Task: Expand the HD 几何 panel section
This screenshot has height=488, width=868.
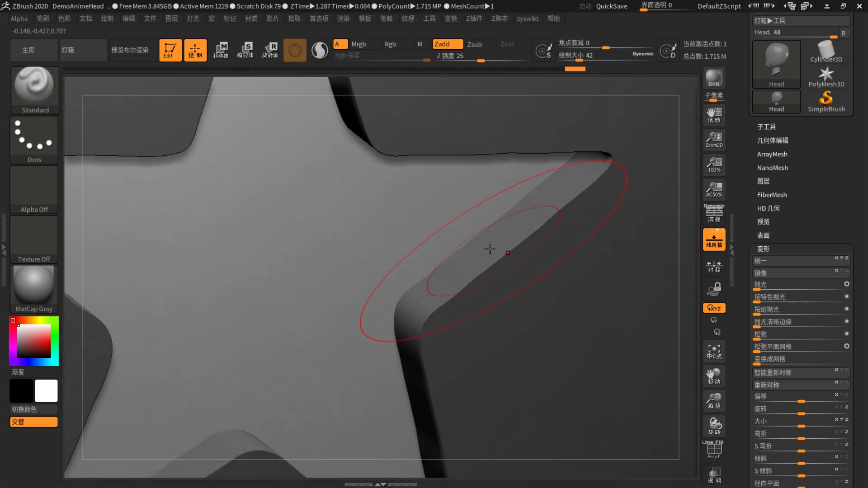Action: pyautogui.click(x=769, y=208)
